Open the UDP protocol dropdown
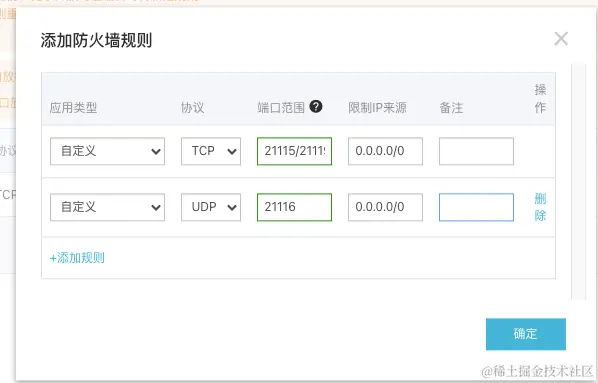 click(x=211, y=207)
